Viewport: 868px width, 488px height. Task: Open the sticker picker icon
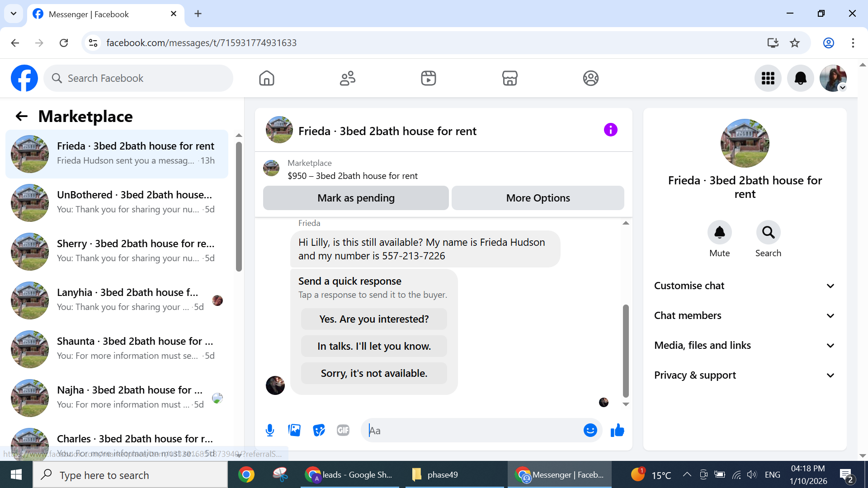coord(319,430)
